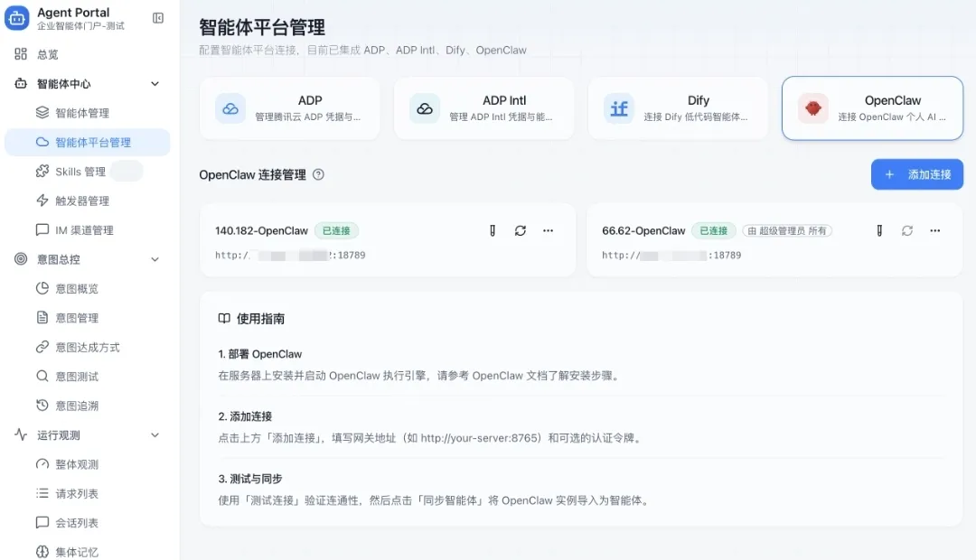Click the ADP cloud icon
The image size is (976, 560).
point(230,108)
